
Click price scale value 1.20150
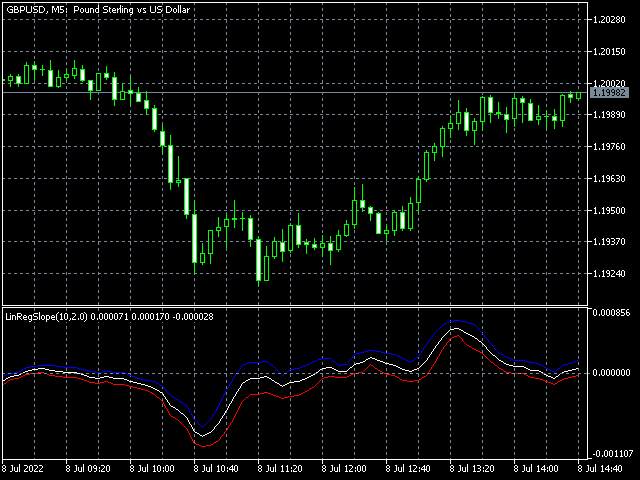(x=609, y=51)
